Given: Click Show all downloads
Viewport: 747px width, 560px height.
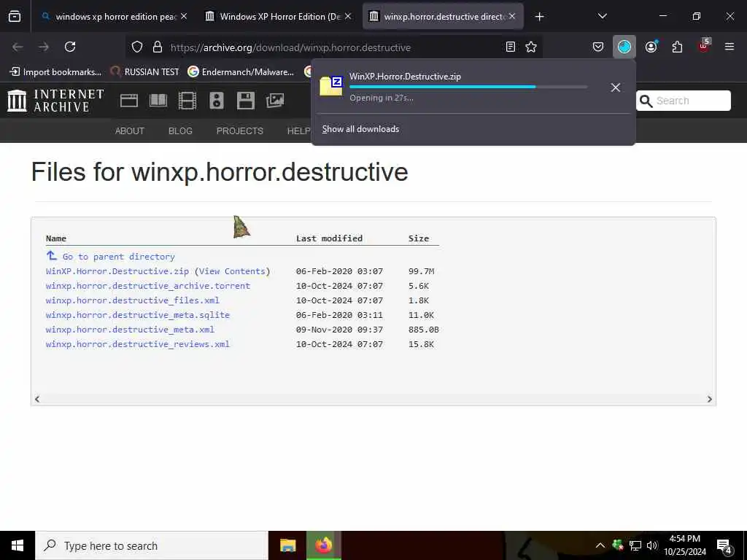Looking at the screenshot, I should [360, 129].
